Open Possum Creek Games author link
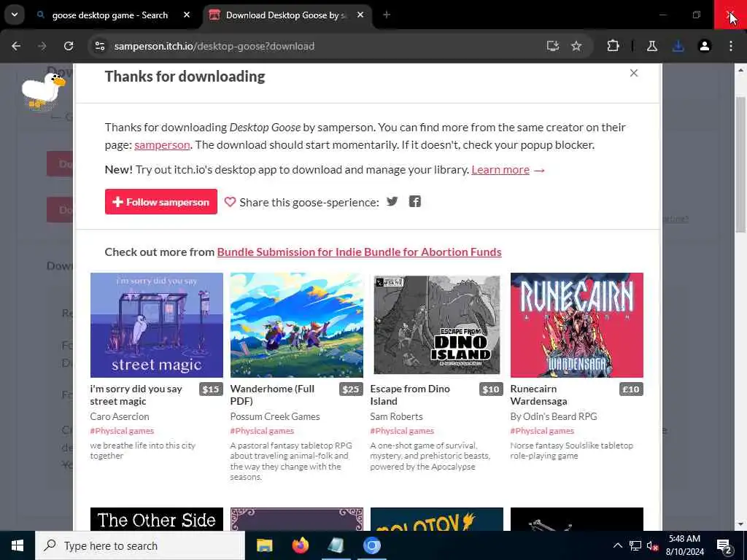Screen dimensions: 747x560 pos(275,416)
